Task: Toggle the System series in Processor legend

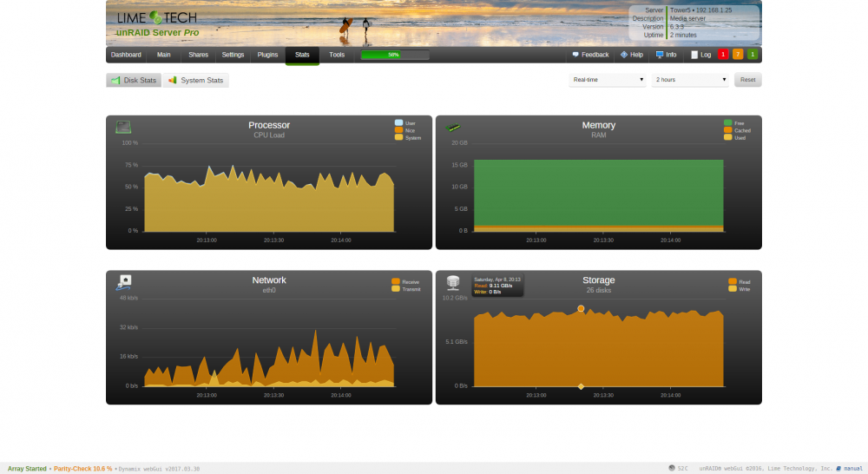Action: [x=408, y=137]
